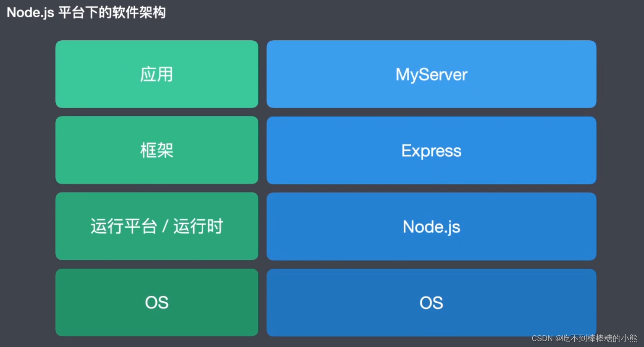Click the OS label in the bottom-right block
The image size is (644, 347).
431,302
